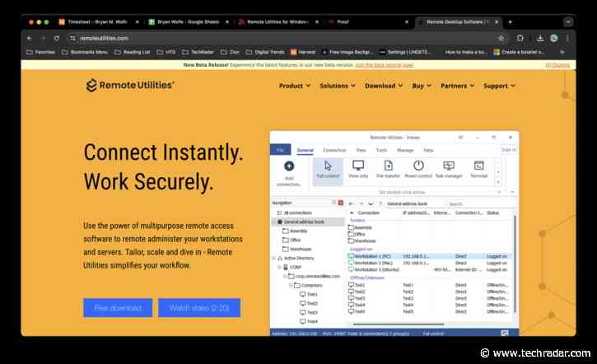Expand the Buy navigation dropdown
This screenshot has height=364, width=597.
point(422,86)
